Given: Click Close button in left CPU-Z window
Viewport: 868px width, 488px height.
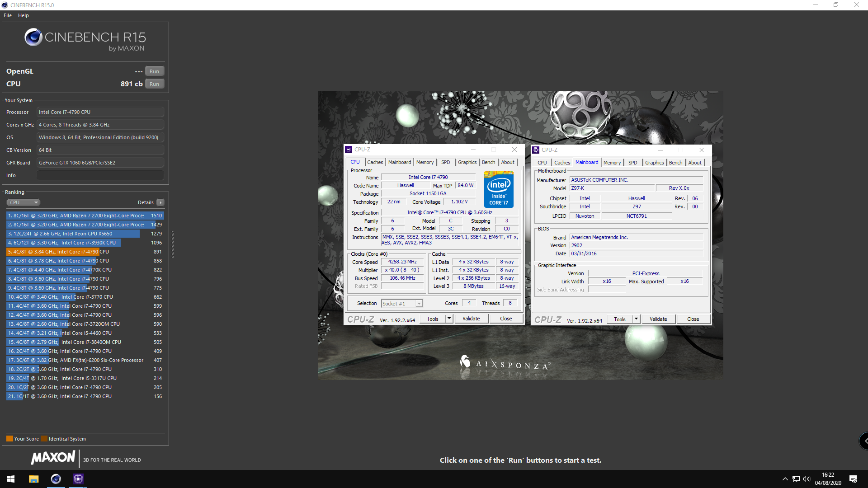Looking at the screenshot, I should 506,319.
